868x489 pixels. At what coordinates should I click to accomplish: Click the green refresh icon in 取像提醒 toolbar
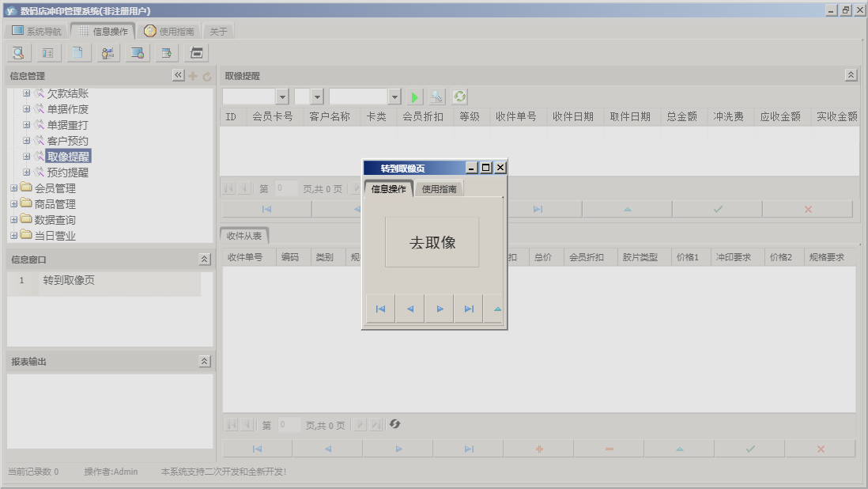459,97
